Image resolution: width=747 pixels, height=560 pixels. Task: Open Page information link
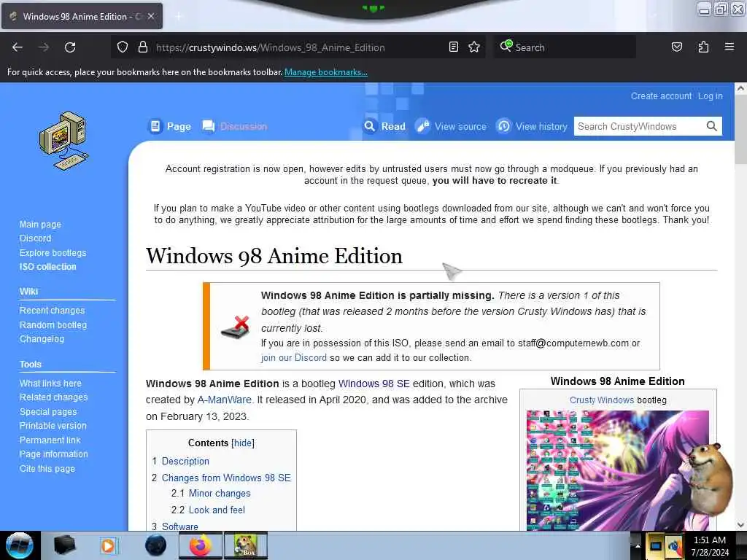point(53,454)
